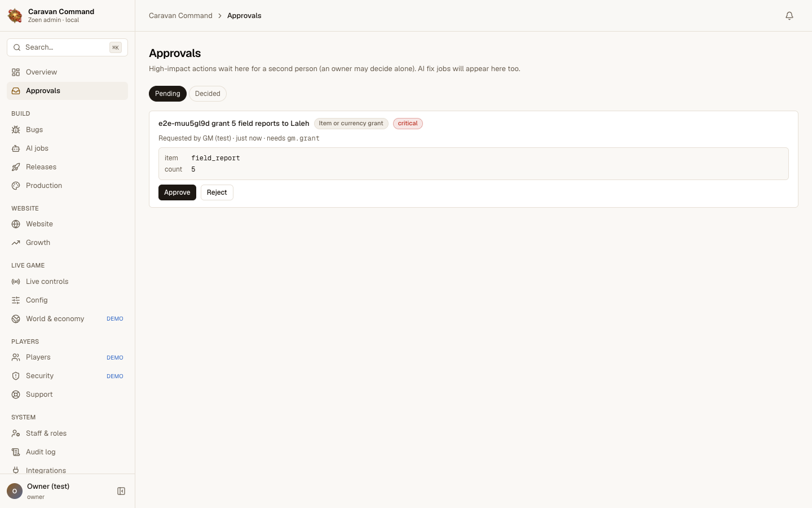Click the DEMO badge next to Security
The image size is (812, 508).
115,376
